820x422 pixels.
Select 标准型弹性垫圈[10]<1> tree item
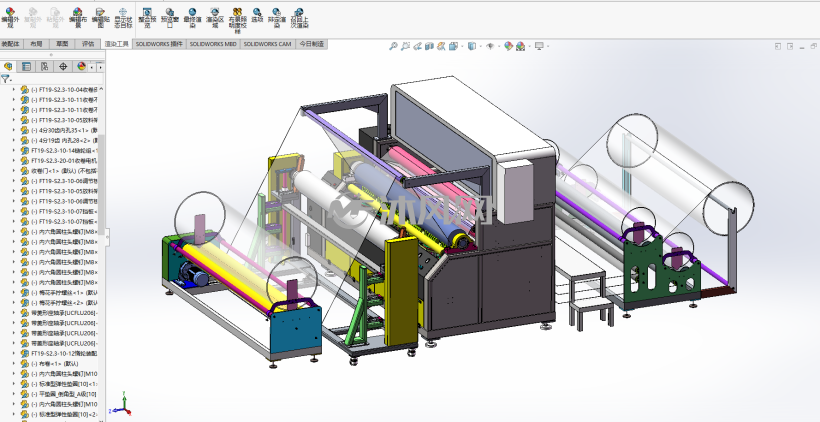(x=64, y=384)
